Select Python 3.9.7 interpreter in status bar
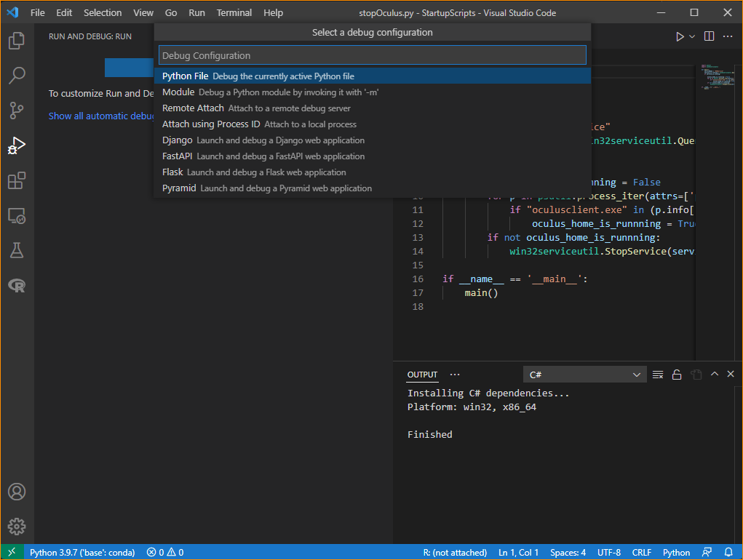 point(82,553)
